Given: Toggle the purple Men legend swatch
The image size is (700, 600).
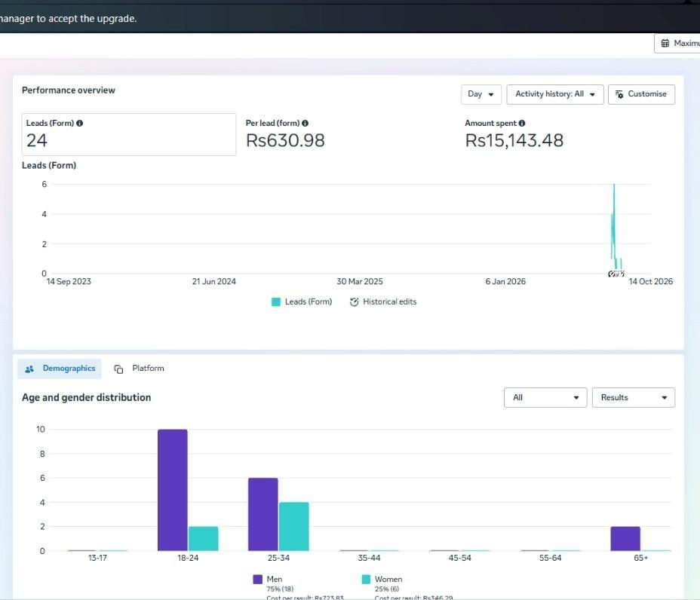Looking at the screenshot, I should [x=257, y=579].
